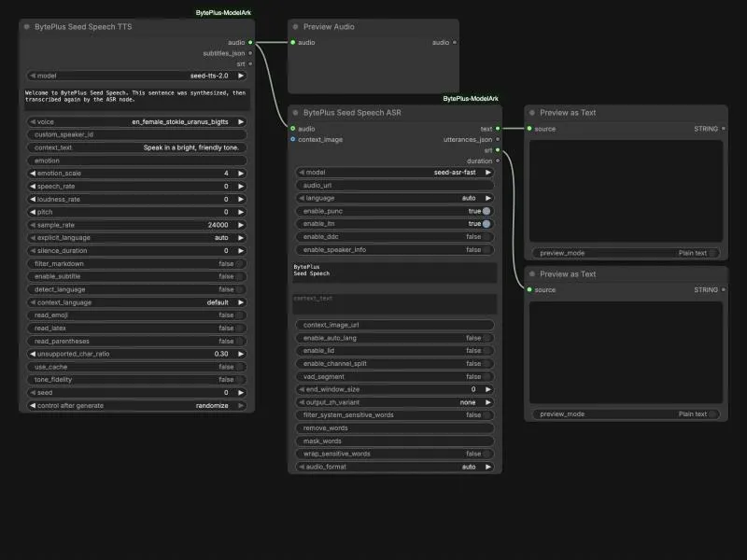Increase speech_rate with right arrow
Image resolution: width=747 pixels, height=560 pixels.
tap(241, 186)
